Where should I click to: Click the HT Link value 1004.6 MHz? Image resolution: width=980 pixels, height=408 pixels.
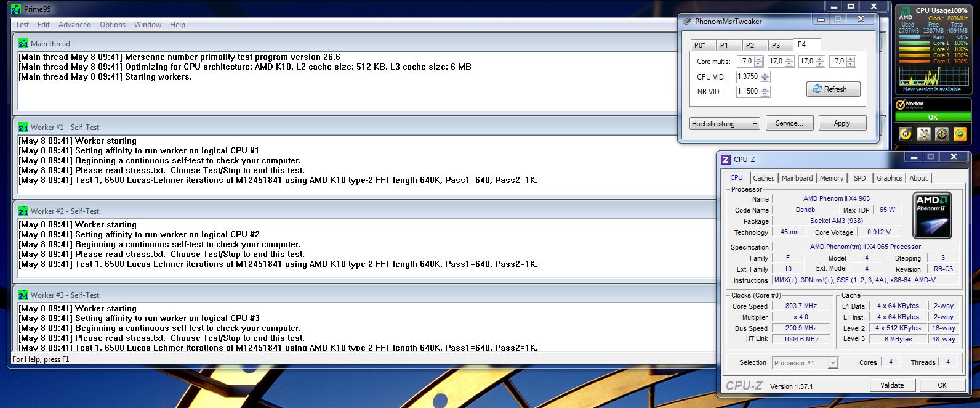pos(801,339)
